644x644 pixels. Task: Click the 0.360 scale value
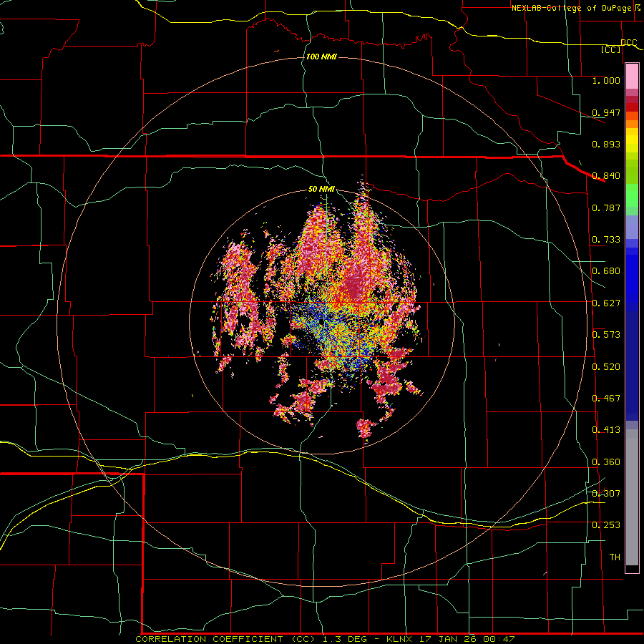(x=606, y=462)
